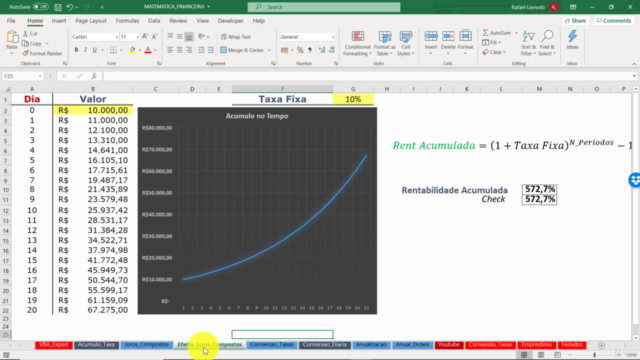Open the font size dropdown
Screen dimensions: 640x360
[x=137, y=37]
